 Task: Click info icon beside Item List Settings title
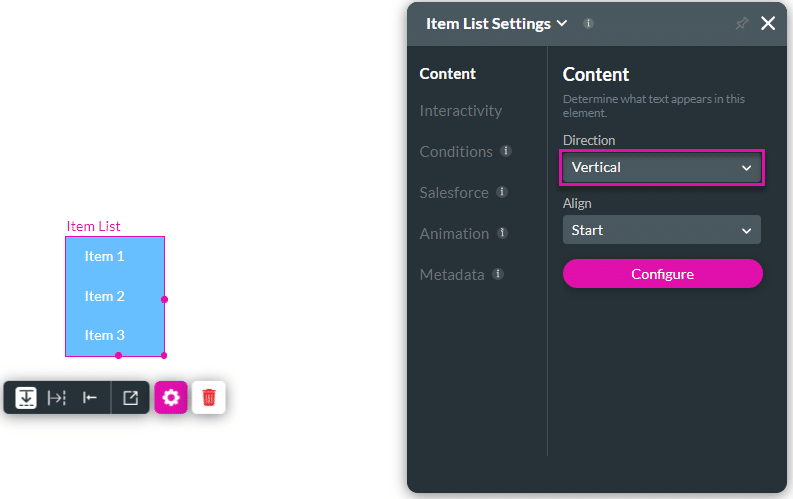[588, 23]
